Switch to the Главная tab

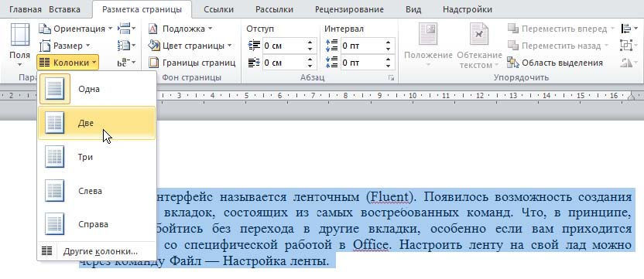click(25, 9)
